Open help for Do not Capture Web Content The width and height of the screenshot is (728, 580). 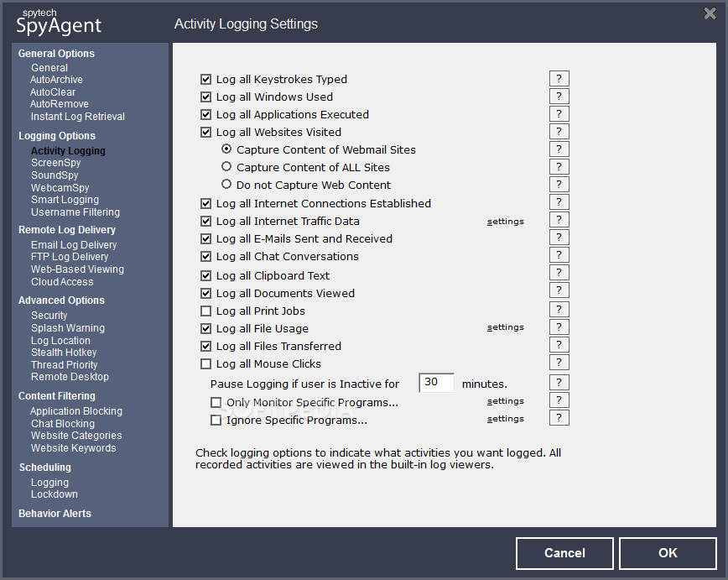pyautogui.click(x=559, y=185)
